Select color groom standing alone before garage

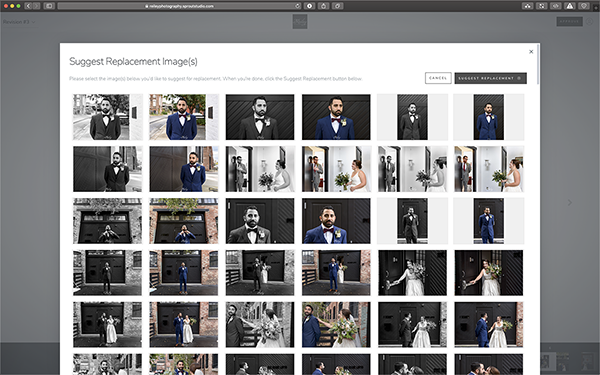coord(184,272)
